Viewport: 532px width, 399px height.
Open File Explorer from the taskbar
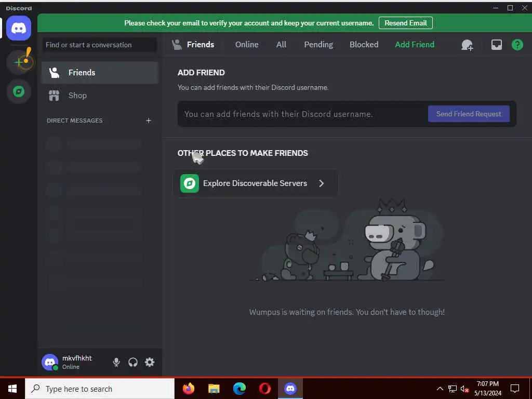(214, 389)
